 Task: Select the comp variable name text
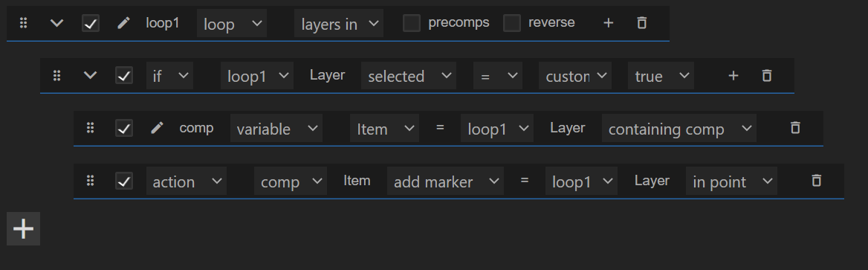tap(196, 128)
